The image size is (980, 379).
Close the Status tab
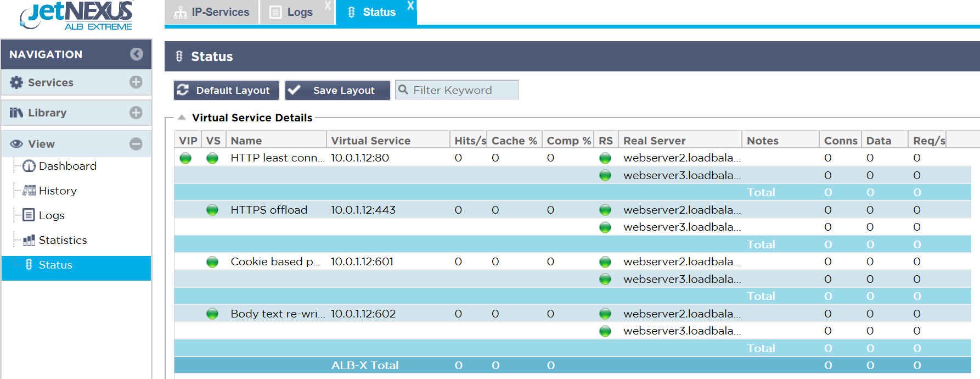point(410,5)
